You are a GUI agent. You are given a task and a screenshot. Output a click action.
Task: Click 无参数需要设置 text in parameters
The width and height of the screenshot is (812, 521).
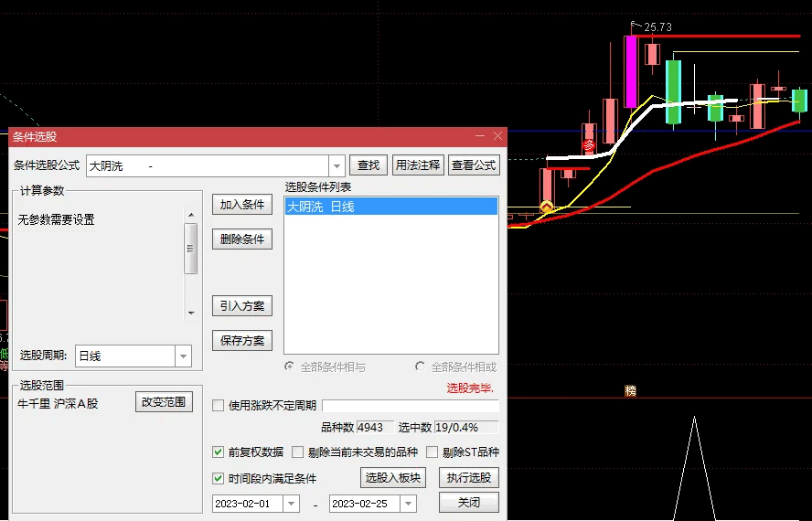coord(57,219)
